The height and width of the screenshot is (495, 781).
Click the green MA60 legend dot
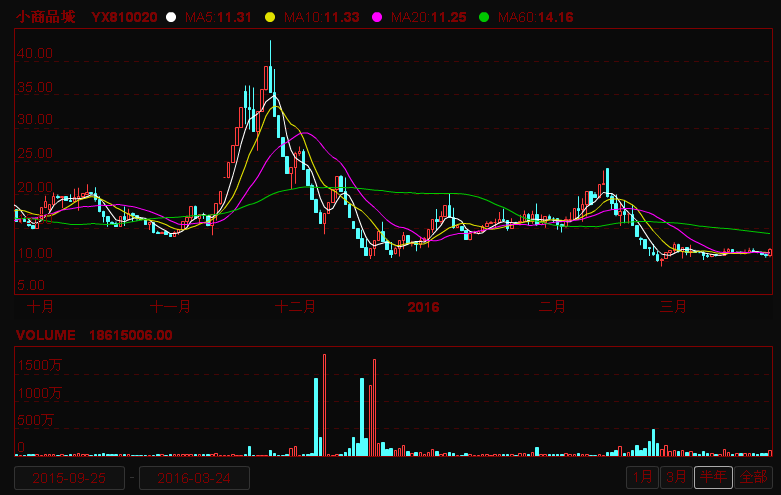[484, 18]
